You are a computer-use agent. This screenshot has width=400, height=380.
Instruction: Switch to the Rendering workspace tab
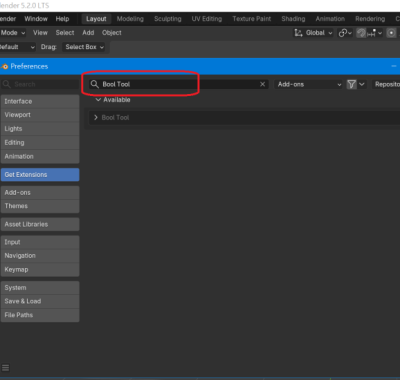click(x=370, y=19)
